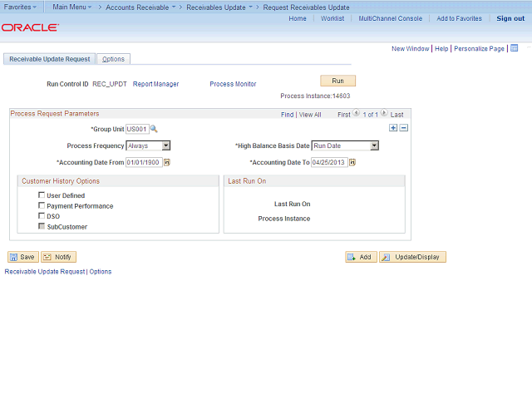Jump to Last row link
This screenshot has height=399, width=532.
(397, 115)
